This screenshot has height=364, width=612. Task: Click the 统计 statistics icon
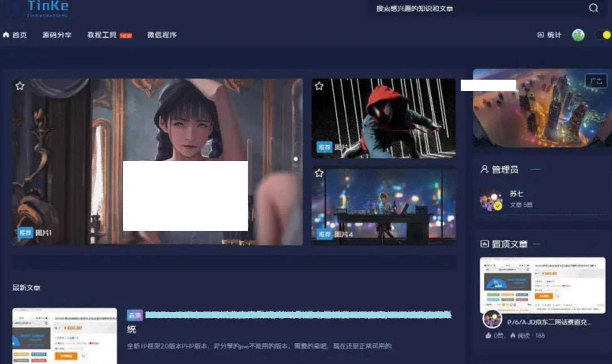pyautogui.click(x=540, y=35)
